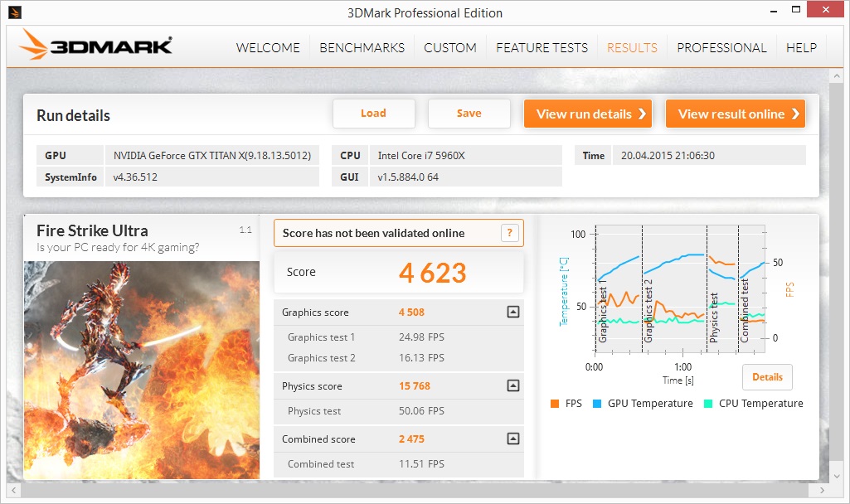Click the orange FPS legend swatch
This screenshot has height=504, width=850.
(x=555, y=403)
